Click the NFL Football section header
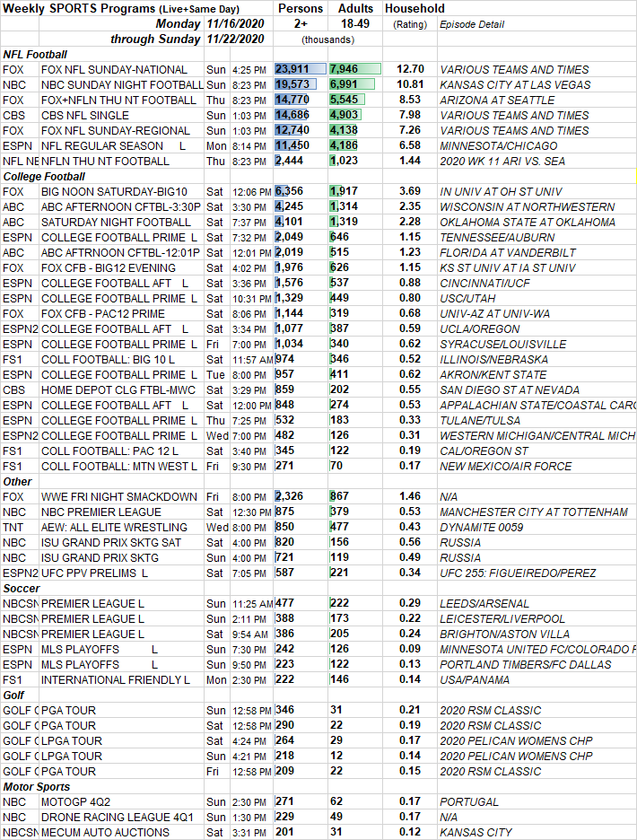 35,54
